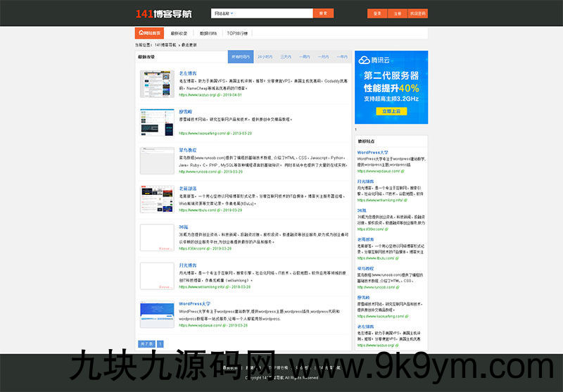Select the 一年内 time filter tab
Viewport: 563px width, 392px height.
pos(342,56)
